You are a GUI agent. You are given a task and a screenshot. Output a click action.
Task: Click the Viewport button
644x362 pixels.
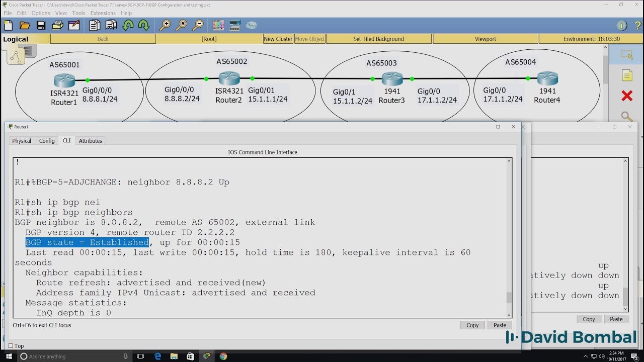tap(486, 39)
